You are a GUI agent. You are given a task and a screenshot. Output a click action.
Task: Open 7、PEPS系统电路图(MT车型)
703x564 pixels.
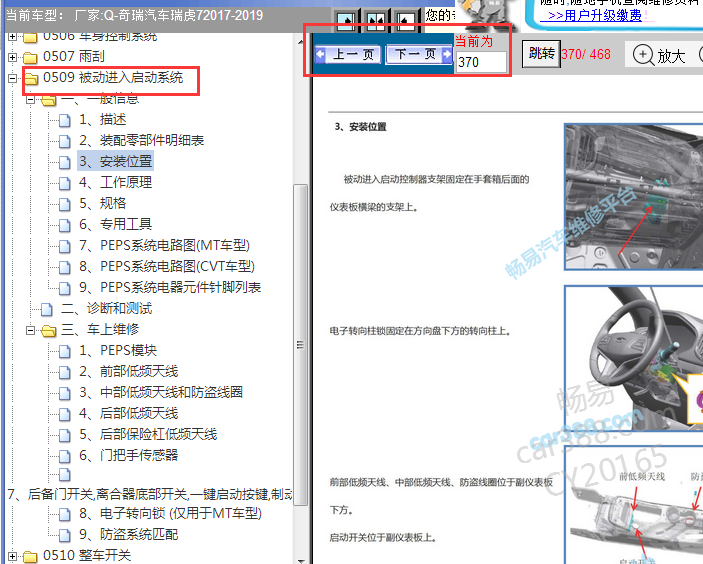165,245
